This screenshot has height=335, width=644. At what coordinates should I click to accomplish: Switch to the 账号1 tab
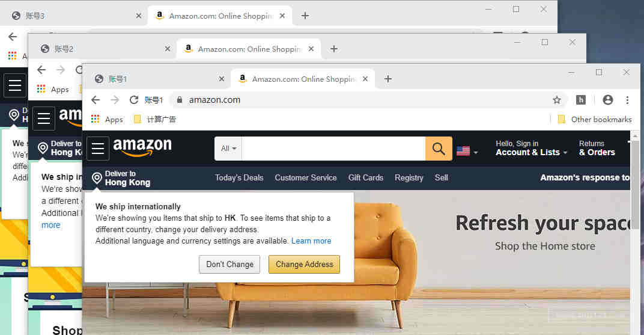pyautogui.click(x=156, y=79)
